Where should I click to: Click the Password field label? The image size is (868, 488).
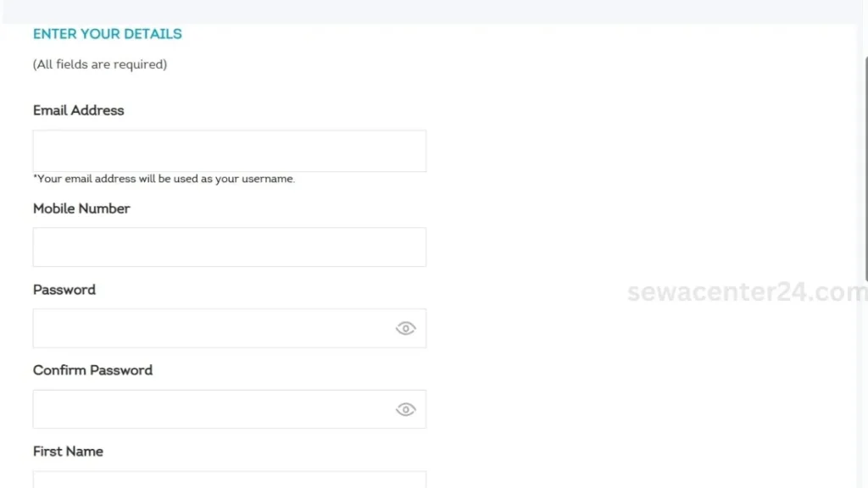[64, 290]
